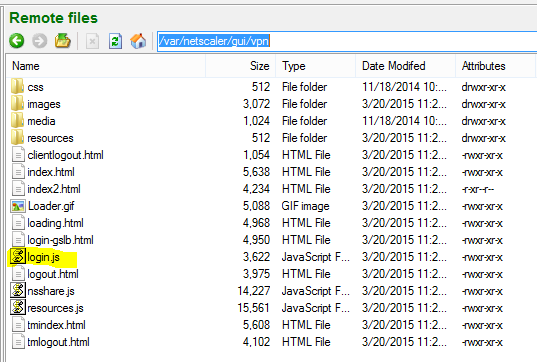
Task: Click the grey Forward arrow button
Action: point(40,41)
